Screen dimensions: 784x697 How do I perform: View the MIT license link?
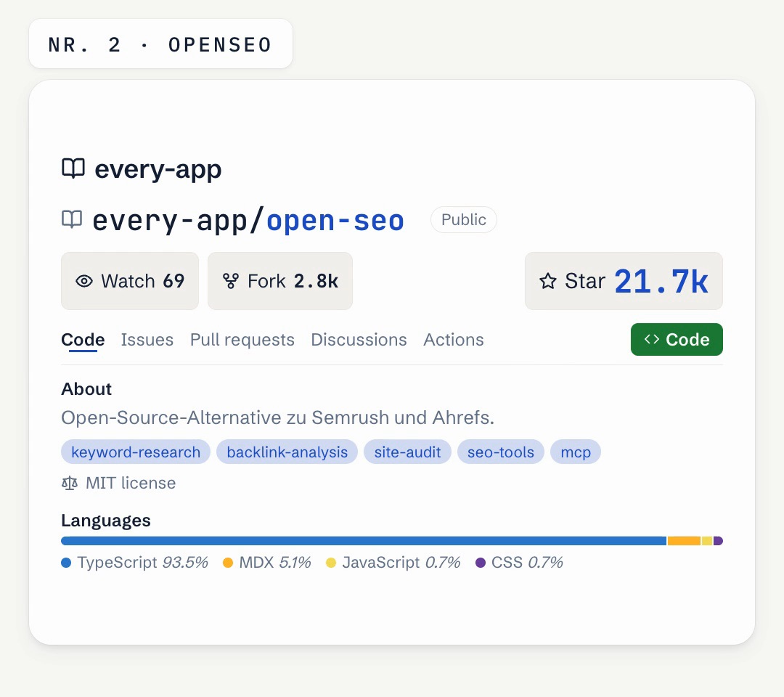(x=131, y=483)
